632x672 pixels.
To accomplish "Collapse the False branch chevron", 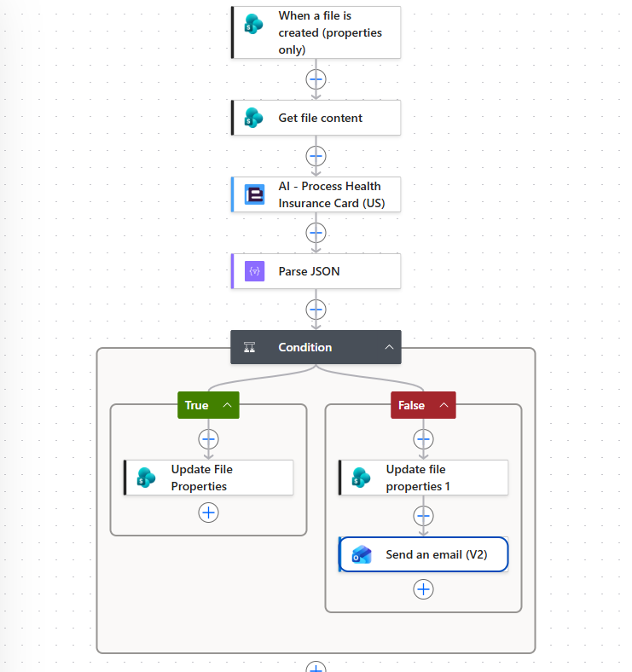I will 444,405.
